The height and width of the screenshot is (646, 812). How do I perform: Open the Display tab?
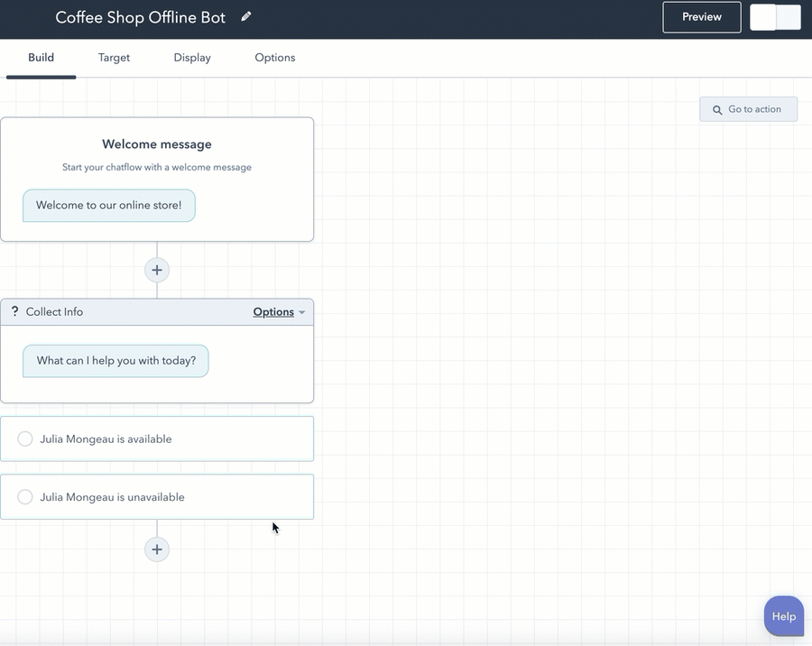(x=191, y=57)
